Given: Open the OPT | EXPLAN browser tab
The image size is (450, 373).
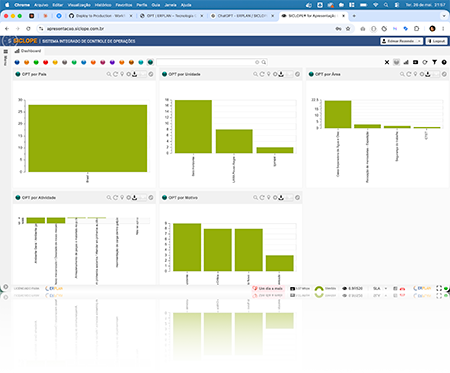Looking at the screenshot, I should click(171, 16).
